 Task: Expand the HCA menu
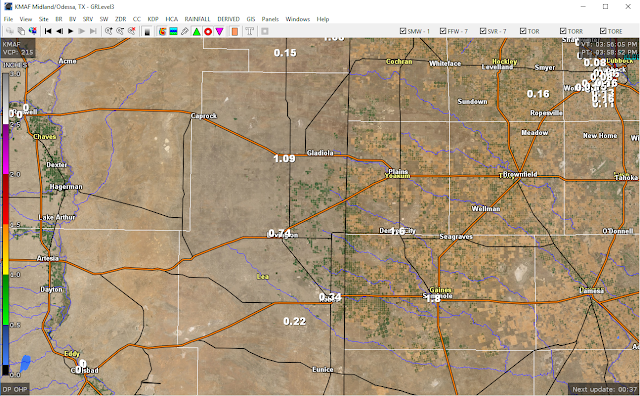click(171, 19)
